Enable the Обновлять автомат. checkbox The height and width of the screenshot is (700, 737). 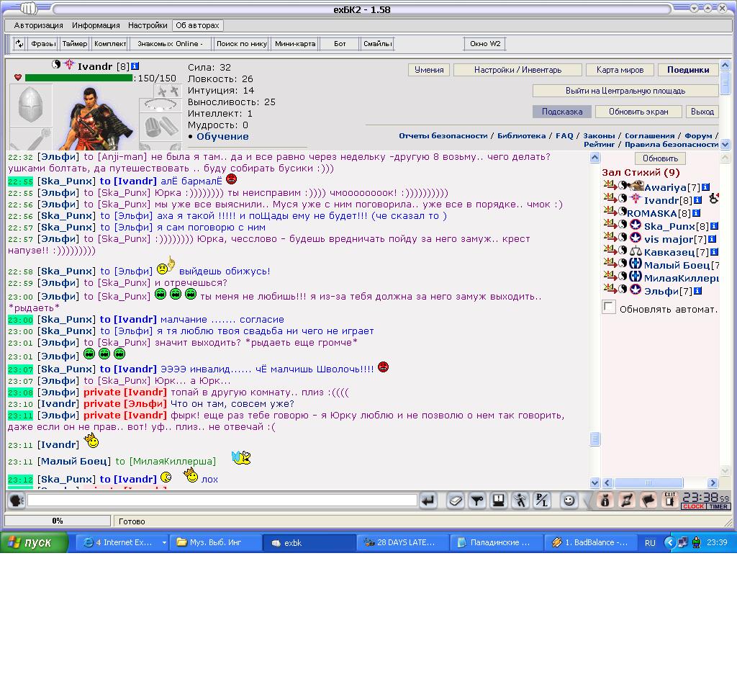point(609,308)
